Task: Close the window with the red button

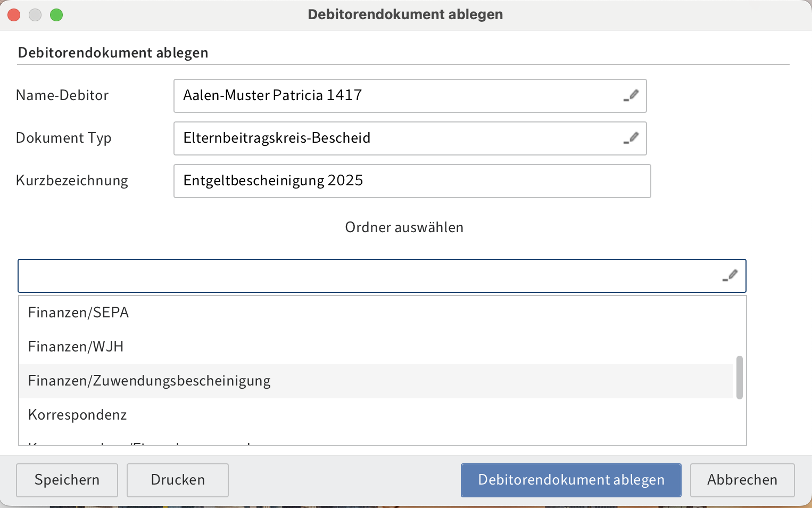Action: pyautogui.click(x=14, y=15)
